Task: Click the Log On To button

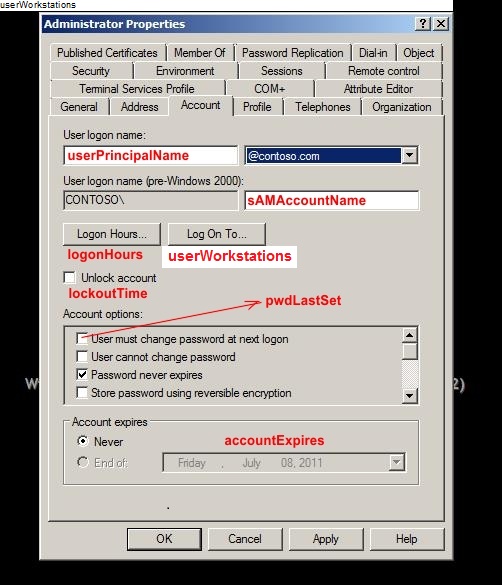Action: 217,234
